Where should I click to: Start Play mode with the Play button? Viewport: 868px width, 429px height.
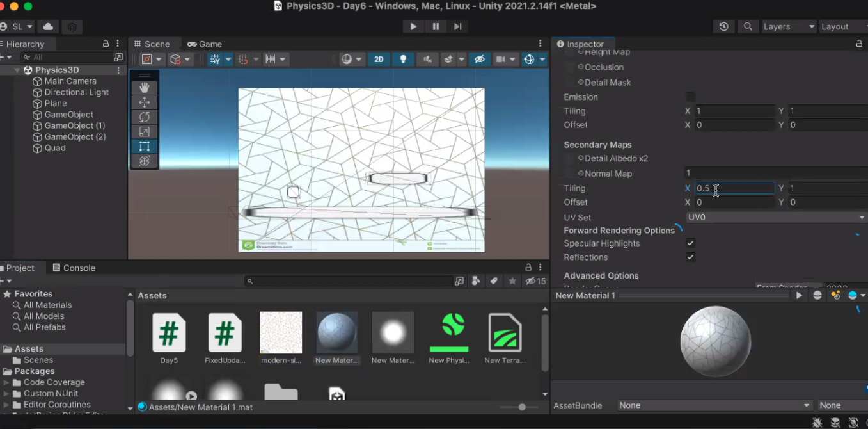point(413,26)
